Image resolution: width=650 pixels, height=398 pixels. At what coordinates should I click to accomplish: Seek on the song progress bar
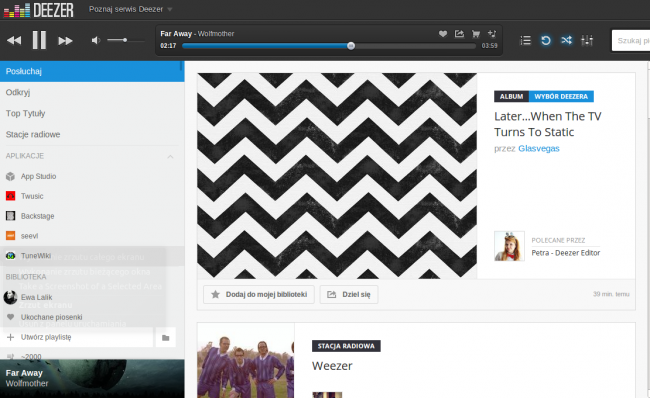tap(329, 46)
